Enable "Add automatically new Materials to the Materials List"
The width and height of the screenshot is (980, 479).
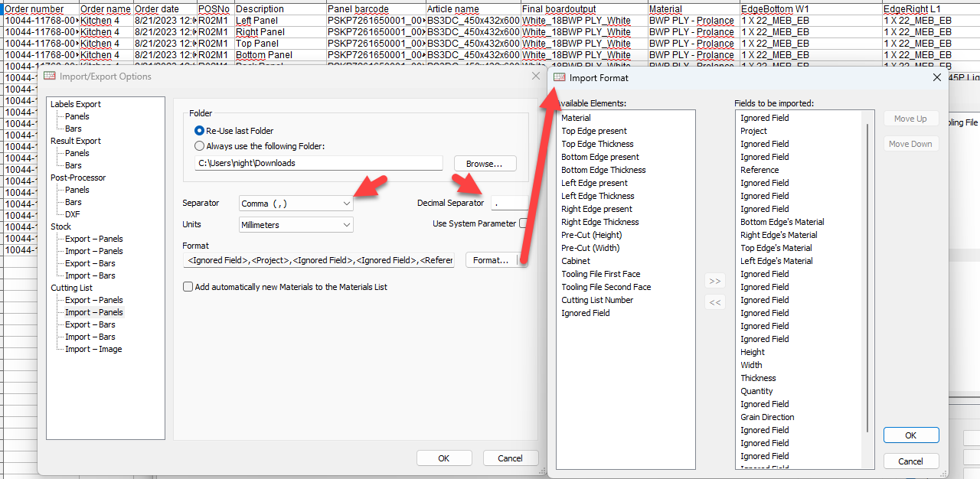coord(188,286)
